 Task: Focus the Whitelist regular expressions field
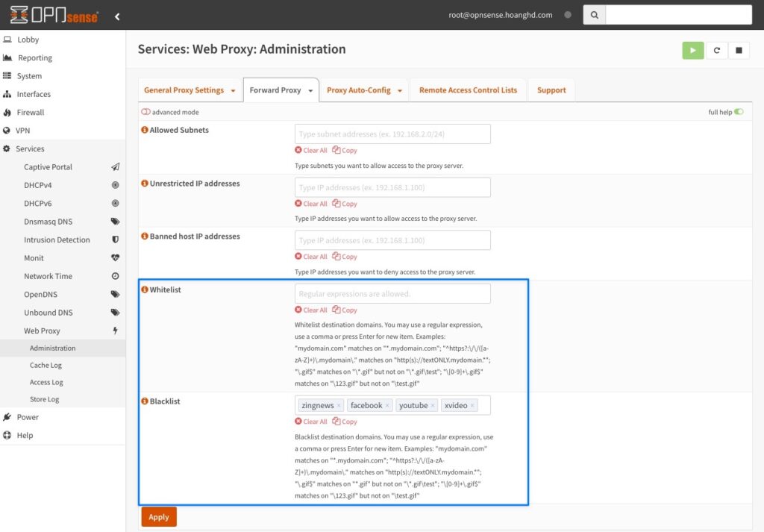coord(392,294)
